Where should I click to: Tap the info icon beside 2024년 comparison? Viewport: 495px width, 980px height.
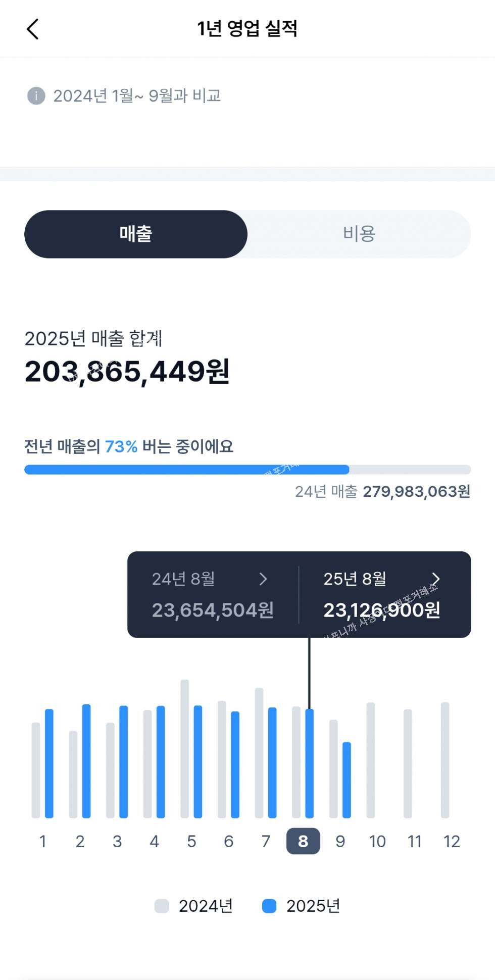pyautogui.click(x=36, y=95)
